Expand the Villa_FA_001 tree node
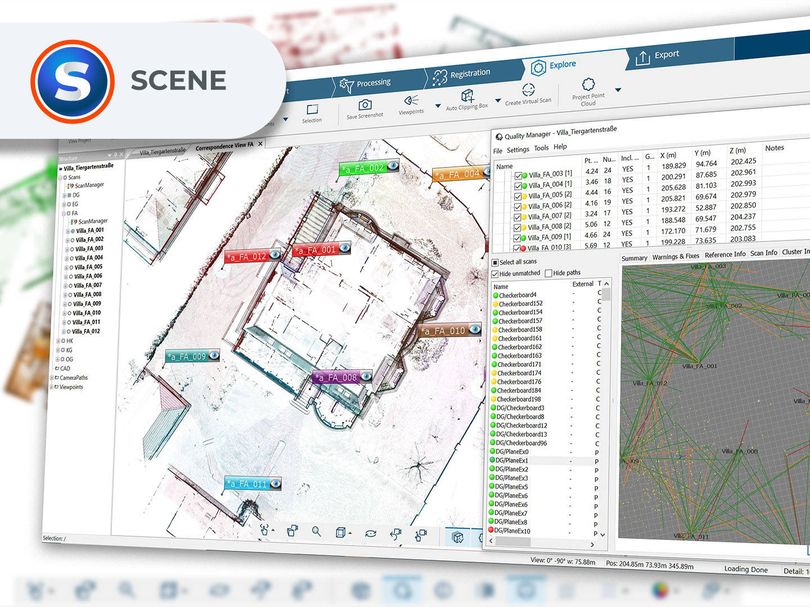 tap(67, 231)
